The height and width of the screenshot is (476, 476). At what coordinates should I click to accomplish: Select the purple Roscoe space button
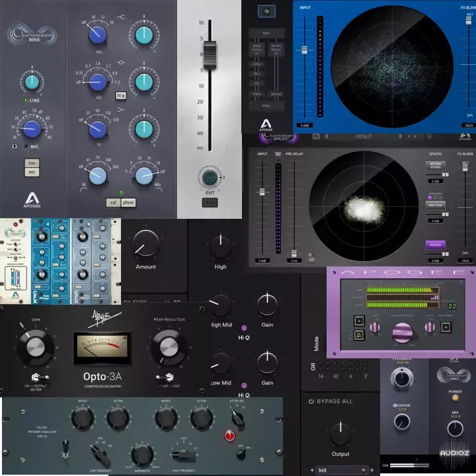(435, 245)
